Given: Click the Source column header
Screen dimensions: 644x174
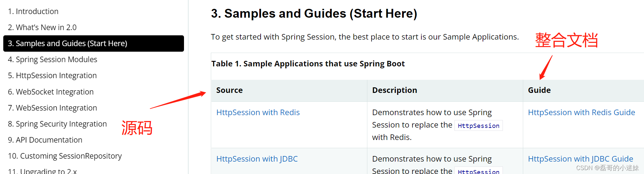Looking at the screenshot, I should 230,90.
